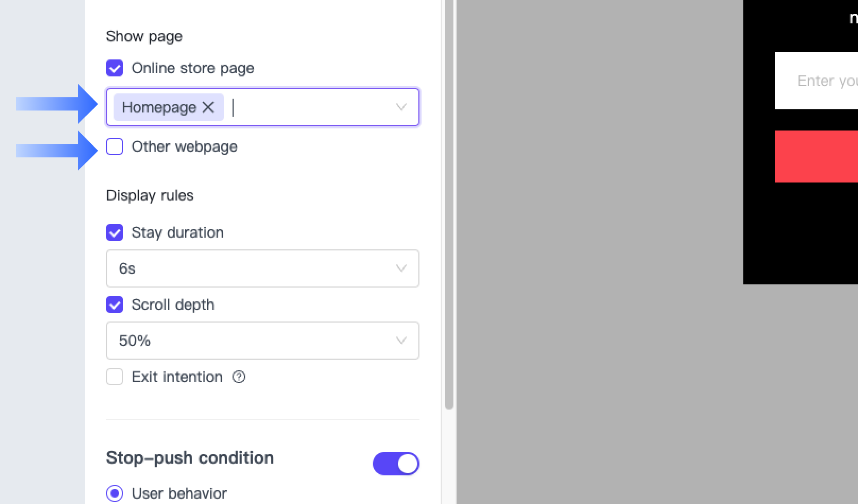Disable the Scroll depth checkbox
The width and height of the screenshot is (858, 504).
pos(115,305)
